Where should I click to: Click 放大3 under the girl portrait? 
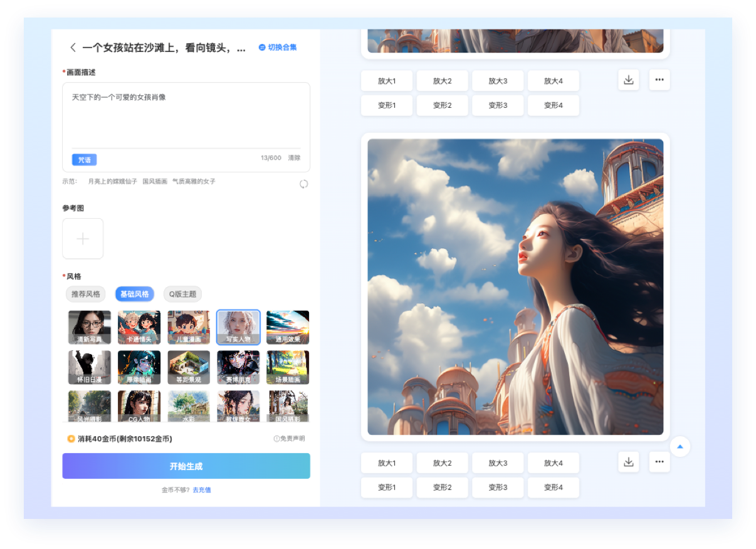click(x=498, y=463)
